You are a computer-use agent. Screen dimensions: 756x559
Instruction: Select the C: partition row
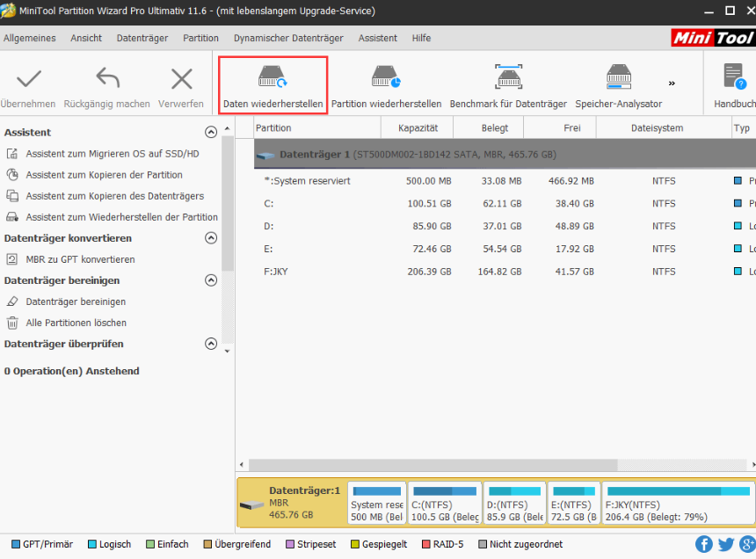click(505, 204)
